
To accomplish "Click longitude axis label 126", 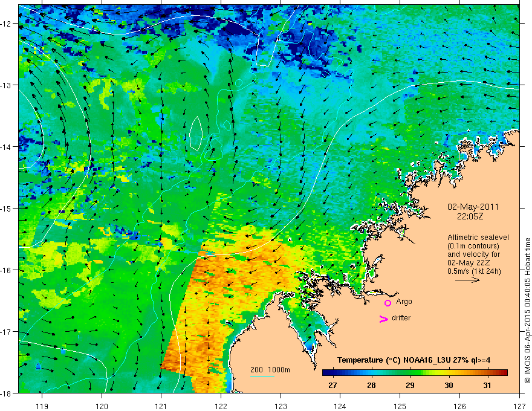I will 459,406.
